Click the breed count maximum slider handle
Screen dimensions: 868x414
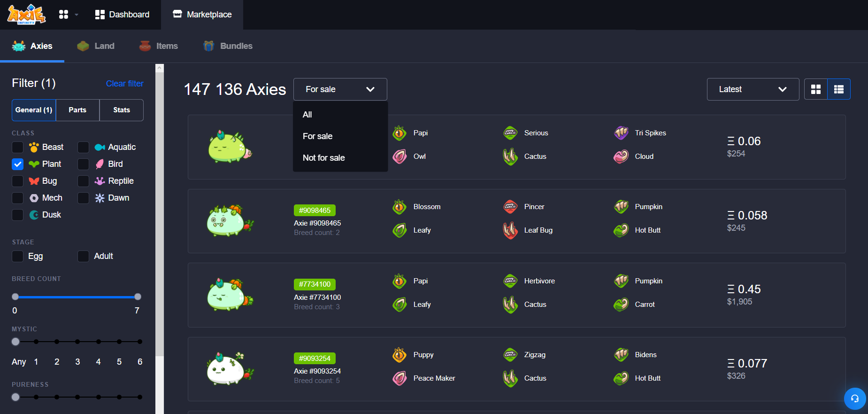point(138,297)
